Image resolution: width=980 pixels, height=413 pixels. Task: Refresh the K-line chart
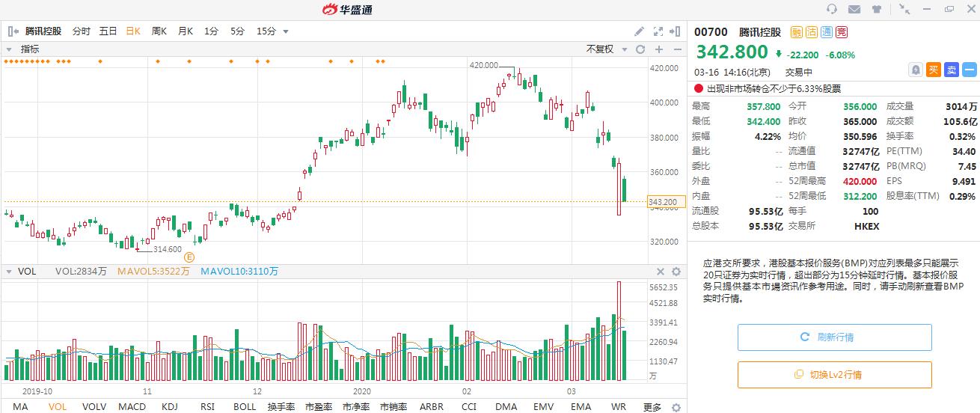tap(640, 49)
